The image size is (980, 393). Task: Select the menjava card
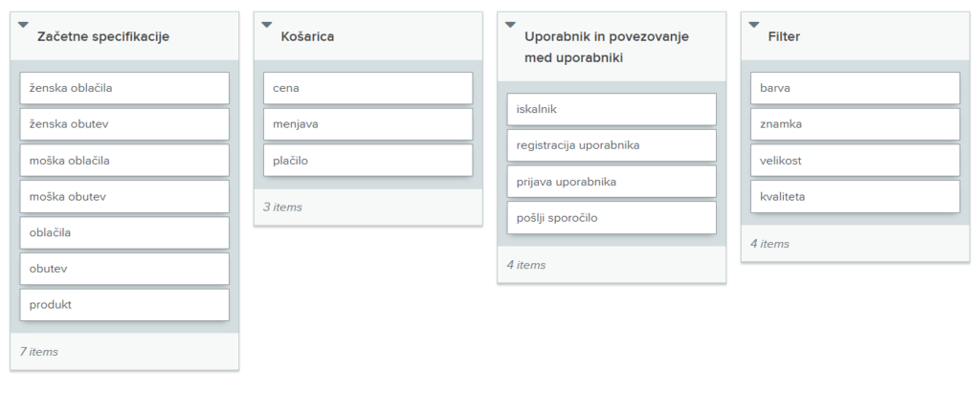(367, 124)
